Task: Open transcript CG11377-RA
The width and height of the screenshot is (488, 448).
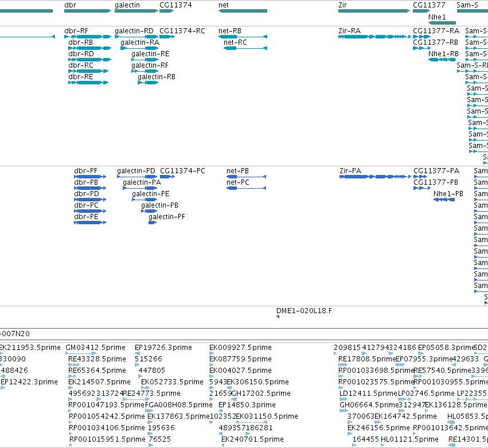Action: tap(436, 31)
